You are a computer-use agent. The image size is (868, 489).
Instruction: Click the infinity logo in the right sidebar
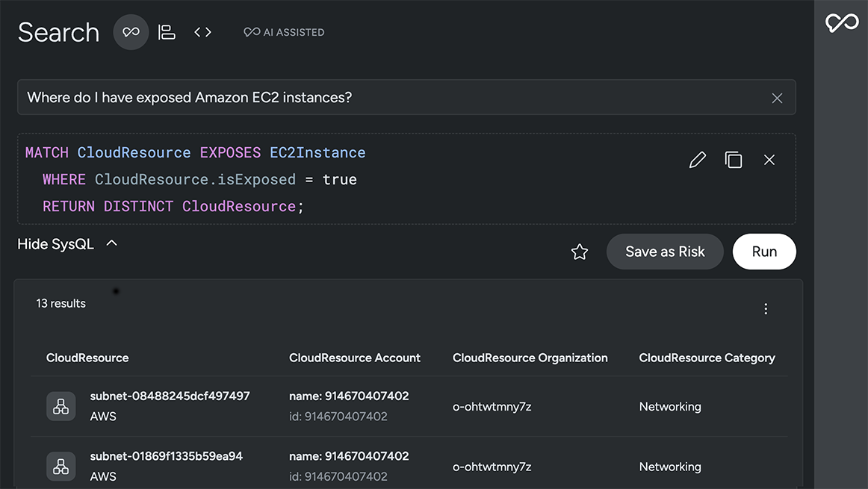click(x=842, y=22)
